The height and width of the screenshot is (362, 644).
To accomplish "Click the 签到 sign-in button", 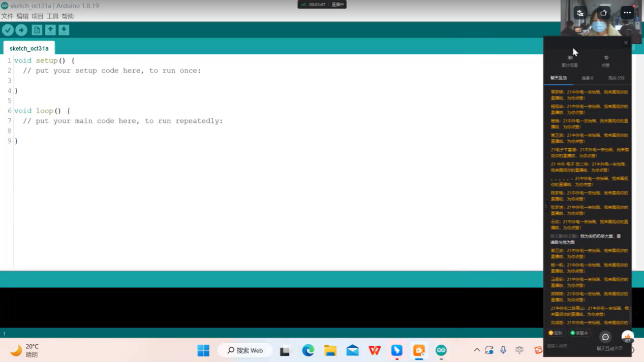I will (555, 333).
